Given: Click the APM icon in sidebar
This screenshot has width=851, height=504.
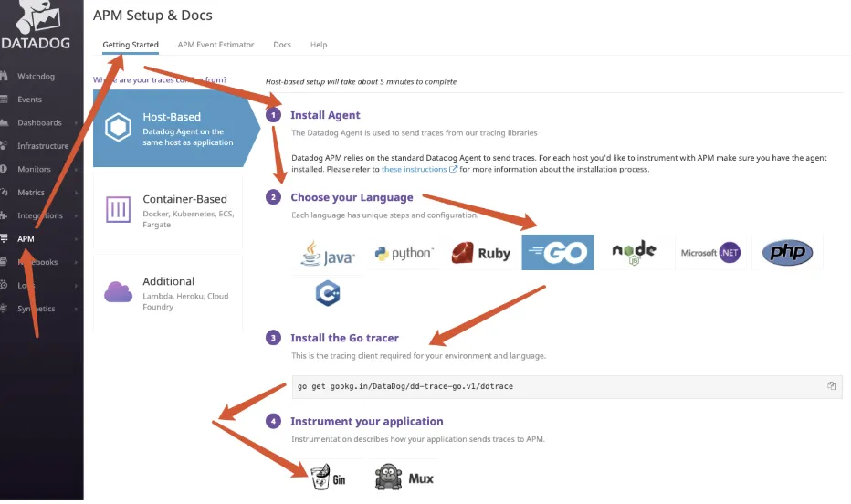Looking at the screenshot, I should coord(4,238).
